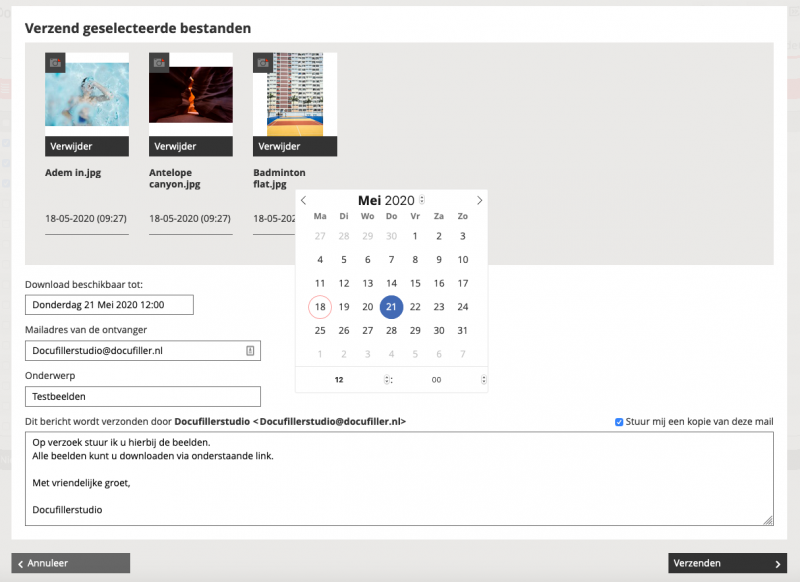This screenshot has width=800, height=582.
Task: Select May 21 in the calendar
Action: [x=391, y=307]
